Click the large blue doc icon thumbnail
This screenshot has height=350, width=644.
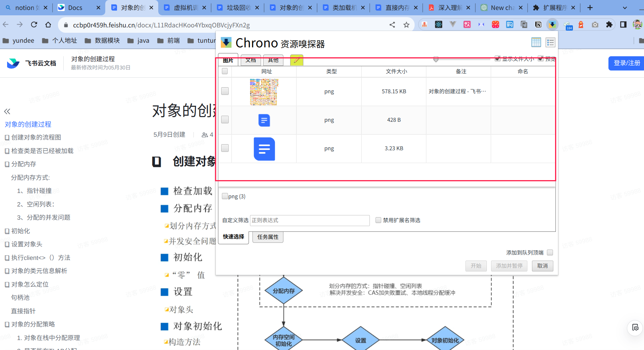pos(264,149)
